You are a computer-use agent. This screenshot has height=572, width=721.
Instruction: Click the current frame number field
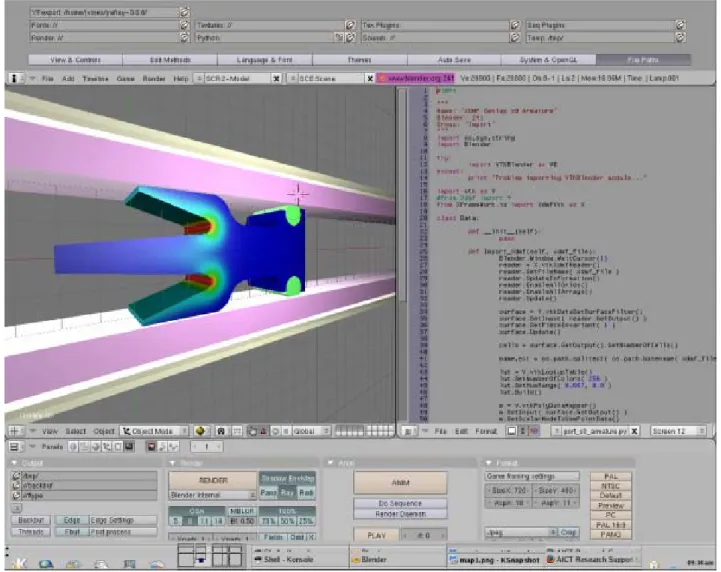[207, 446]
